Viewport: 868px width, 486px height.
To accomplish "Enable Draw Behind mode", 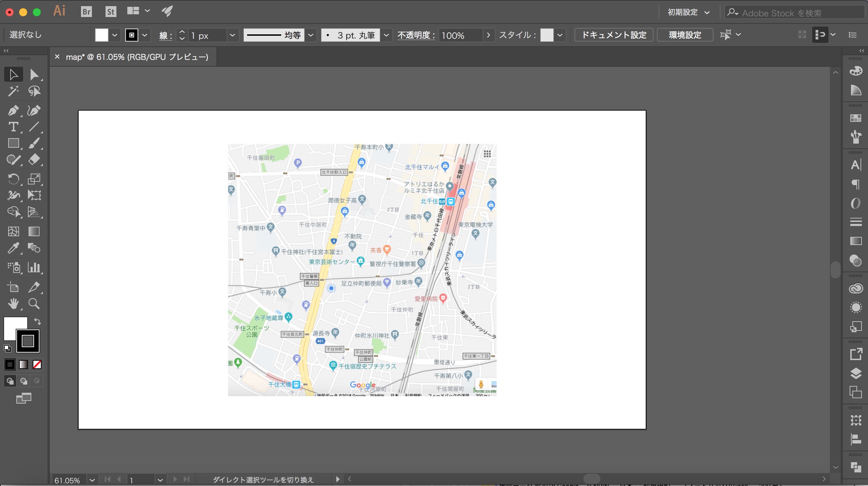I will pyautogui.click(x=23, y=381).
